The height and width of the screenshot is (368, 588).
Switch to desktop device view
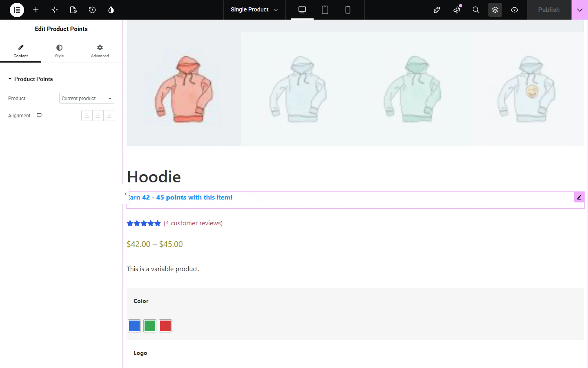click(x=302, y=10)
